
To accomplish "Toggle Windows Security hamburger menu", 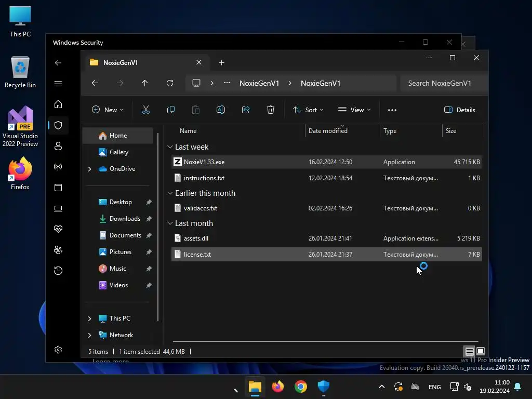I will 58,84.
